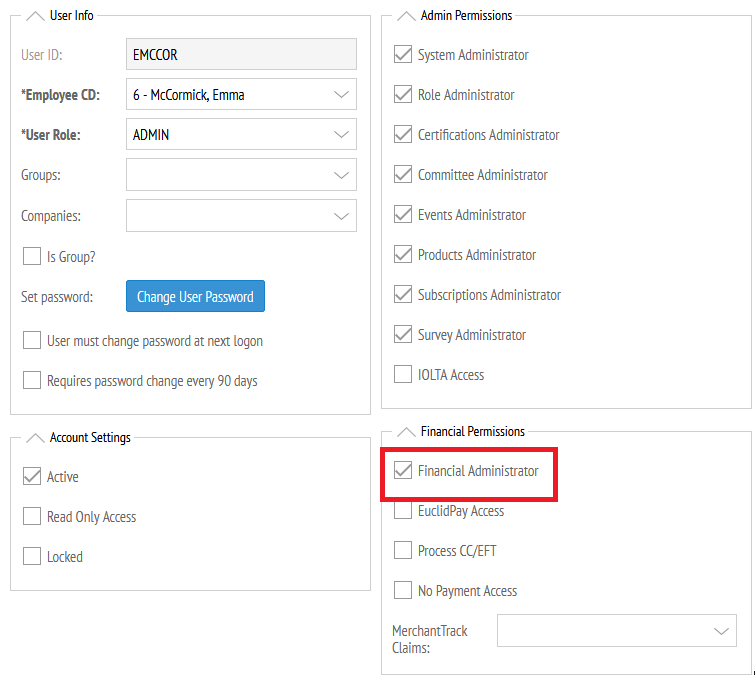This screenshot has height=675, width=755.
Task: Uncheck the Active account checkbox
Action: tap(32, 477)
